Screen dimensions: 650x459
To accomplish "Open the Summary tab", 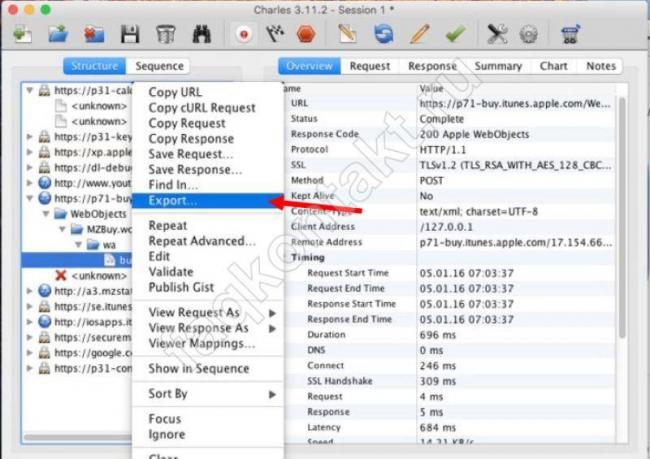I will [498, 66].
